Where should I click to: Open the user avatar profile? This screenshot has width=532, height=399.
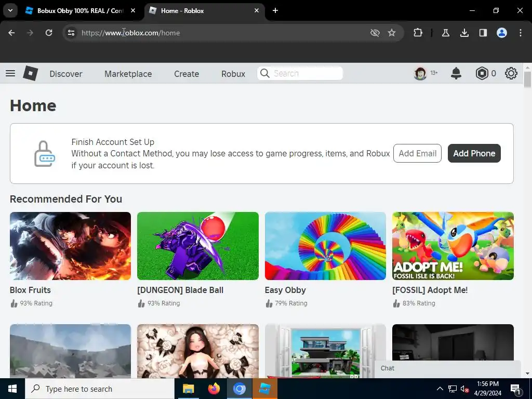pyautogui.click(x=420, y=73)
